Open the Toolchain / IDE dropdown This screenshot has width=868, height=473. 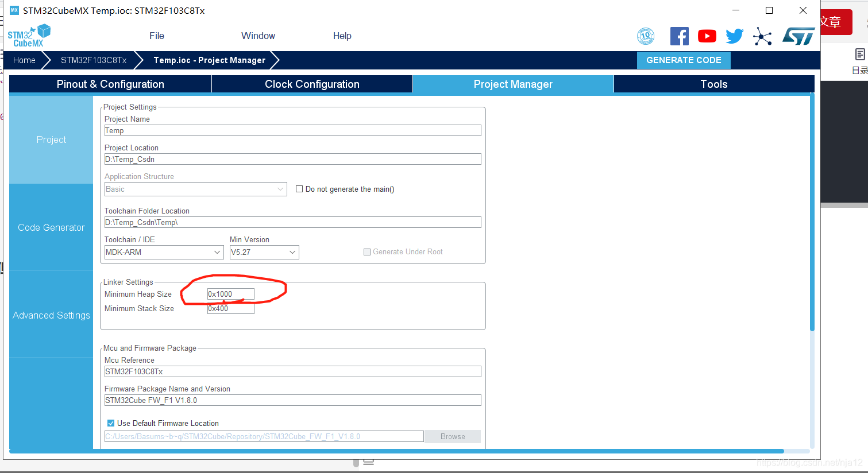[164, 252]
